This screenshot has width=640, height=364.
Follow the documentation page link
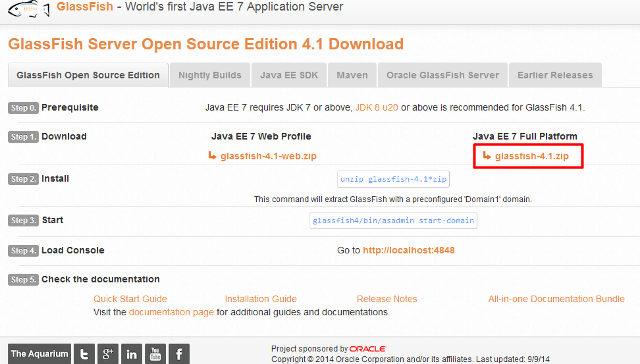coord(171,312)
